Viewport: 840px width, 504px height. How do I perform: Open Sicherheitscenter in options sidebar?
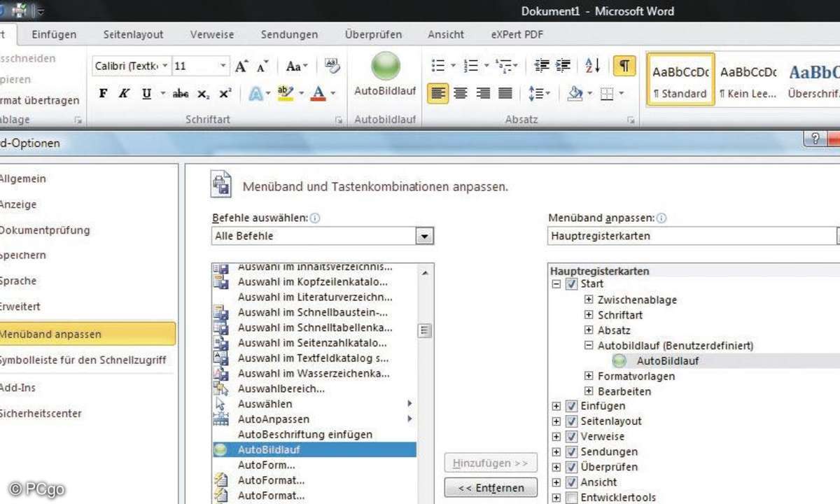point(41,414)
